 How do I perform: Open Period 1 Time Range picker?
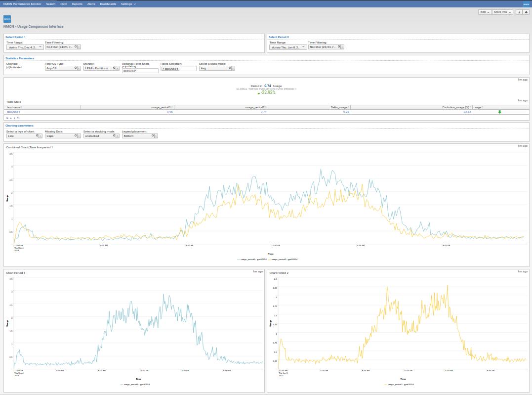[x=25, y=47]
